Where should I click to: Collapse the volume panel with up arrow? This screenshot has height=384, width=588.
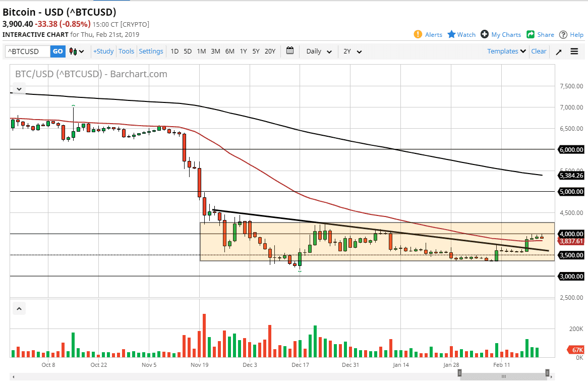click(19, 308)
